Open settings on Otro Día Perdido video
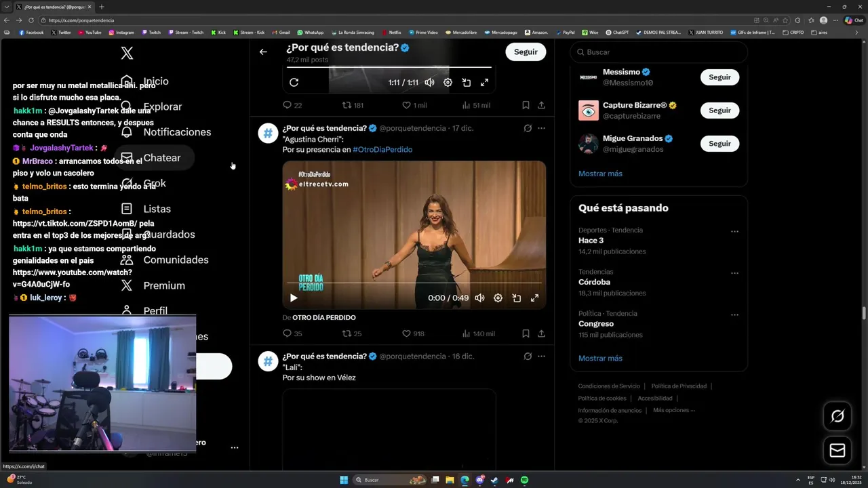Image resolution: width=868 pixels, height=488 pixels. click(498, 298)
